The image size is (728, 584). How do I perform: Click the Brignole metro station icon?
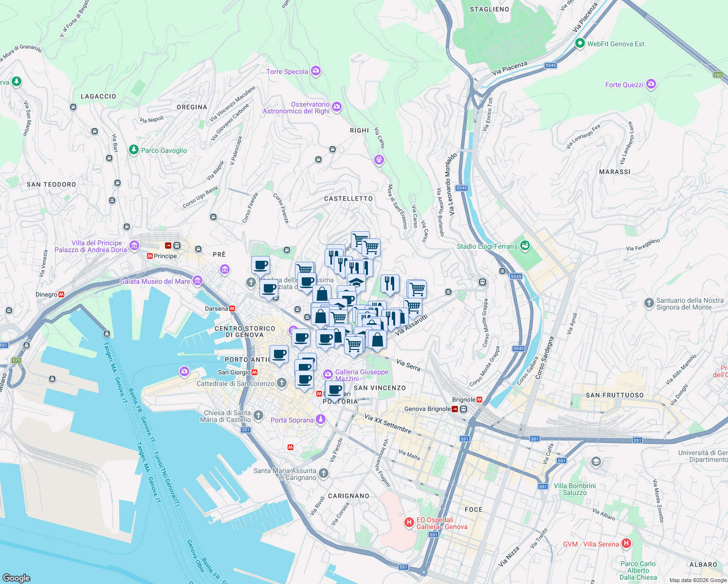pos(479,400)
